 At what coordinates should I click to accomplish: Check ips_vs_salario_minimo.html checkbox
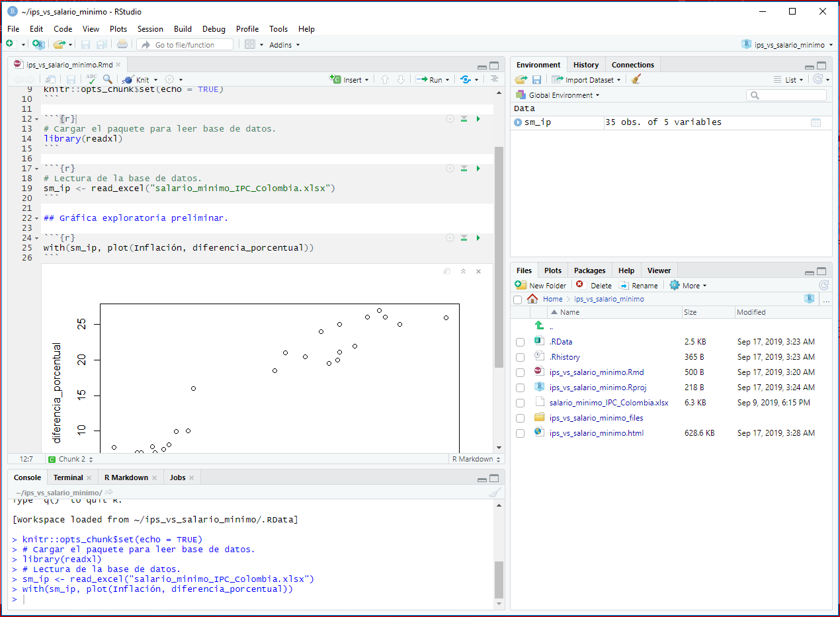point(520,433)
